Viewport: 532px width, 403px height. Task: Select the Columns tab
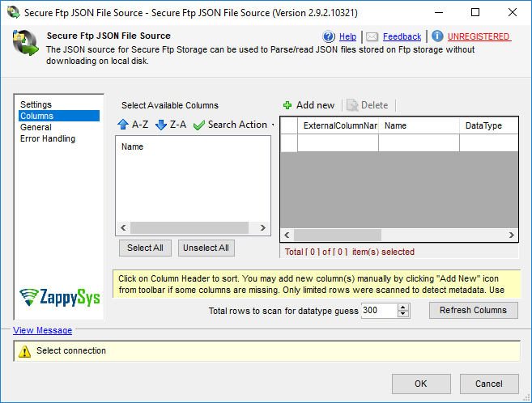pos(58,116)
